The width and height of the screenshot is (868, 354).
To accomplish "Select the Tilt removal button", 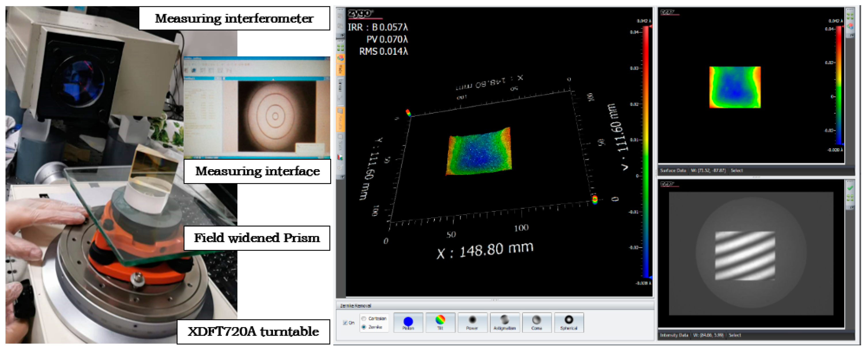I will pyautogui.click(x=440, y=322).
